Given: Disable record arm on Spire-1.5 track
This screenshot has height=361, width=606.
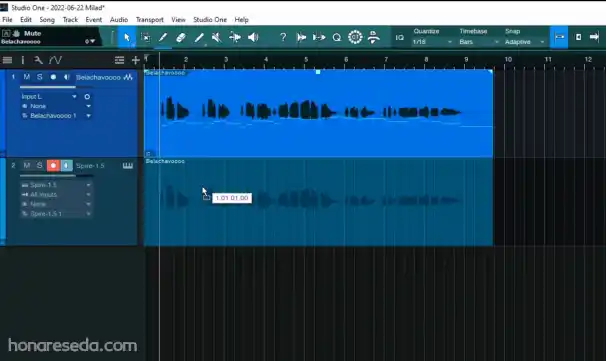Looking at the screenshot, I should [x=53, y=165].
